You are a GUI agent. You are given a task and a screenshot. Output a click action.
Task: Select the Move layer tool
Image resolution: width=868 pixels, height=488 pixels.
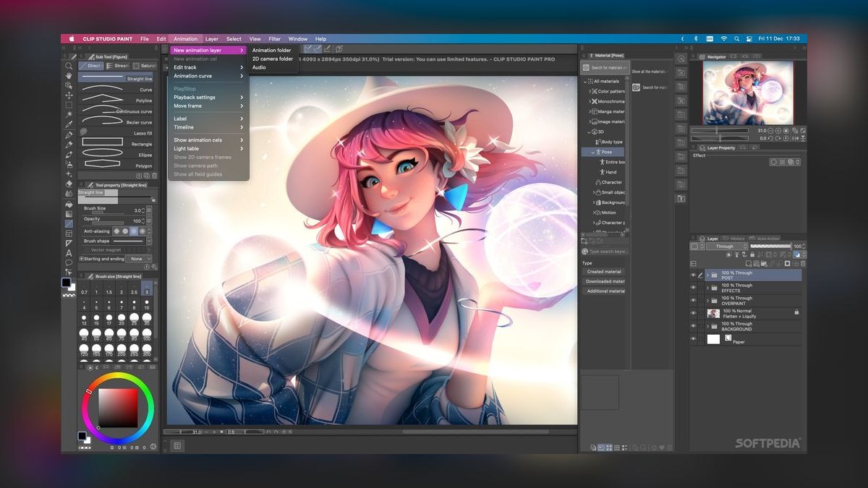69,95
